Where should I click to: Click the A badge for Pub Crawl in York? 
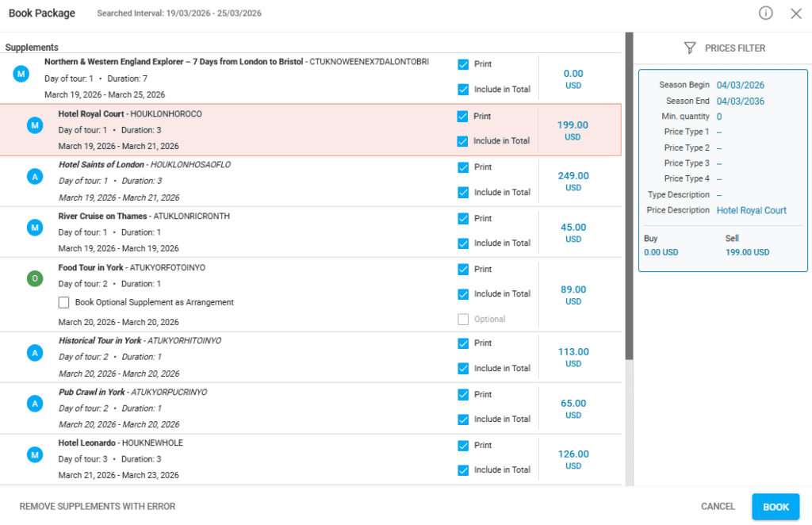tap(35, 404)
